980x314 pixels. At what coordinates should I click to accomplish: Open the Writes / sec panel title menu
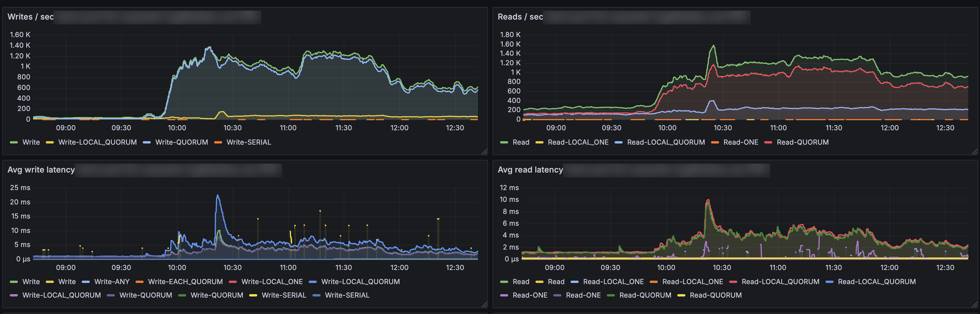(30, 17)
